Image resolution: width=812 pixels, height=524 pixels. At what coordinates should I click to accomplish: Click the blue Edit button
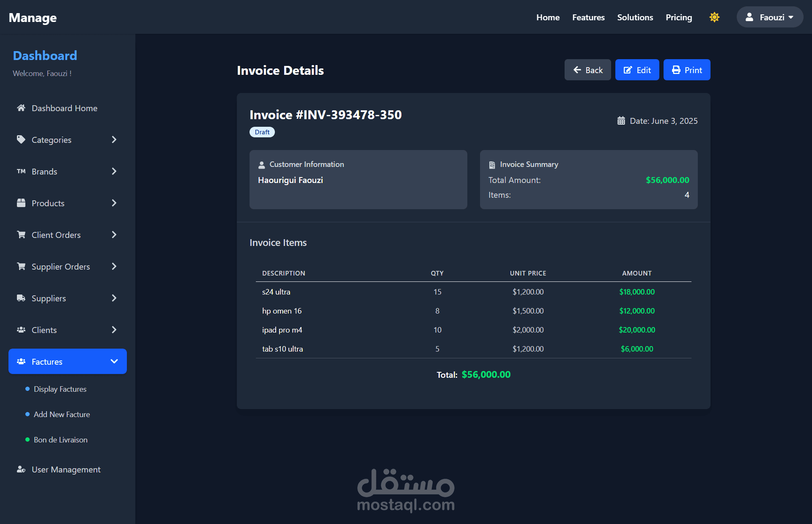(637, 70)
